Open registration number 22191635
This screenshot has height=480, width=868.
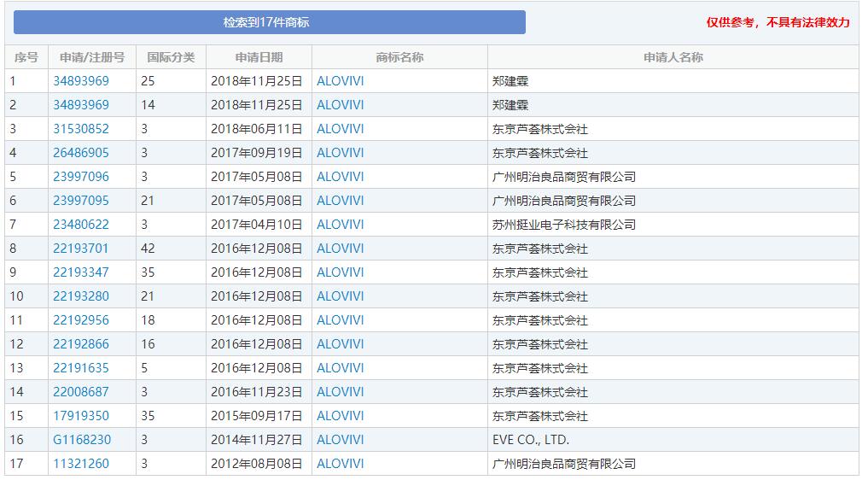pyautogui.click(x=81, y=367)
